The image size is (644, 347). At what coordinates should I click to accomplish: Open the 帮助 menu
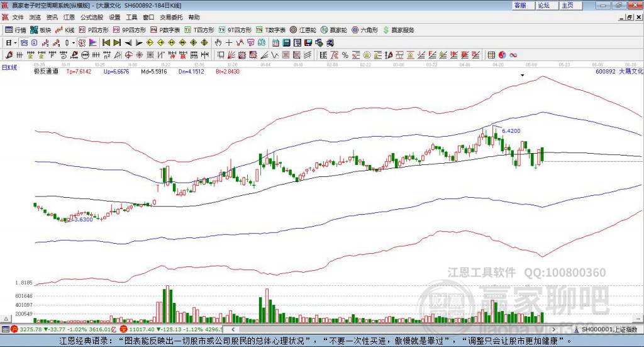coord(194,17)
